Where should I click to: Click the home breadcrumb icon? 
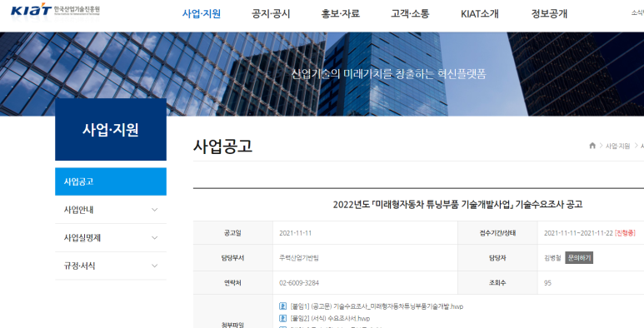click(x=592, y=146)
